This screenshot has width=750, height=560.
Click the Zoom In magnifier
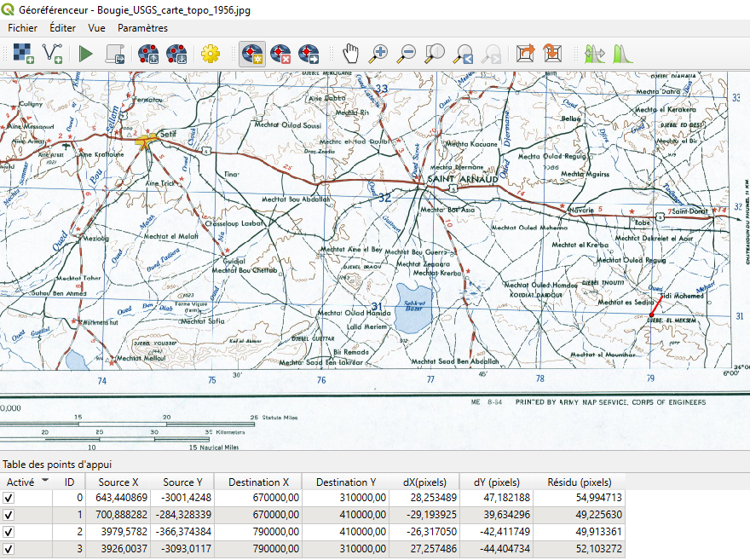point(378,54)
